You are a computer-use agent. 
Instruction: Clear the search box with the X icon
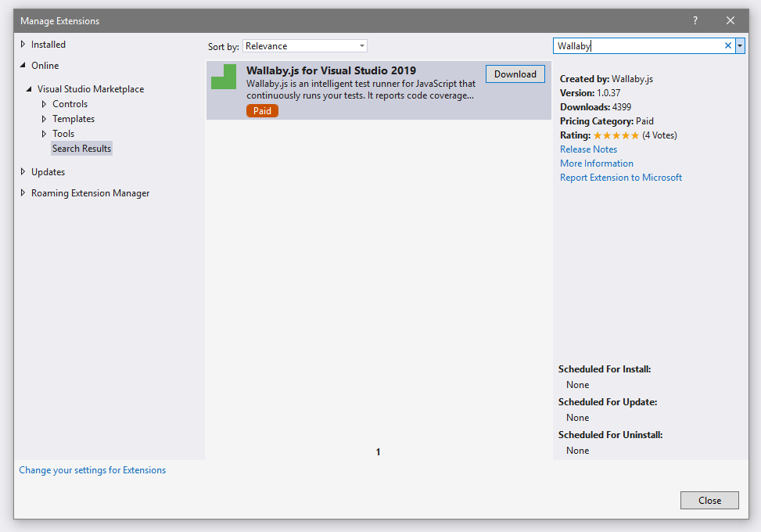[727, 45]
